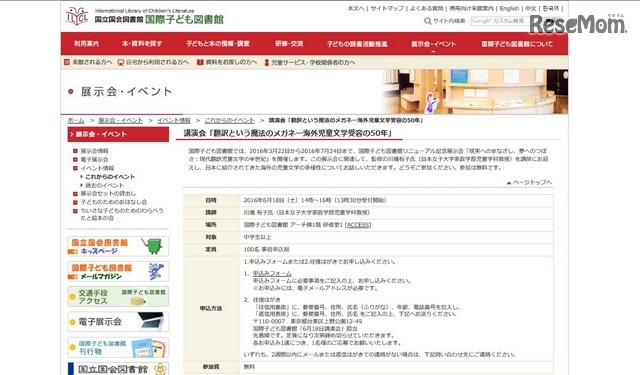Open 展示会情報 in the sidebar
The image size is (640, 375).
coord(94,151)
